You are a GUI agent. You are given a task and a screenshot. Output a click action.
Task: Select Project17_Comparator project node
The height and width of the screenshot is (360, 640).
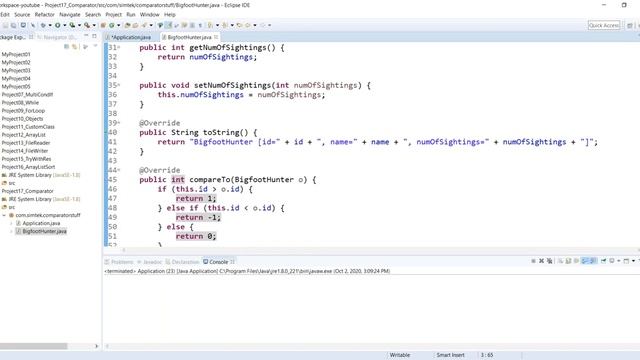[x=28, y=191]
